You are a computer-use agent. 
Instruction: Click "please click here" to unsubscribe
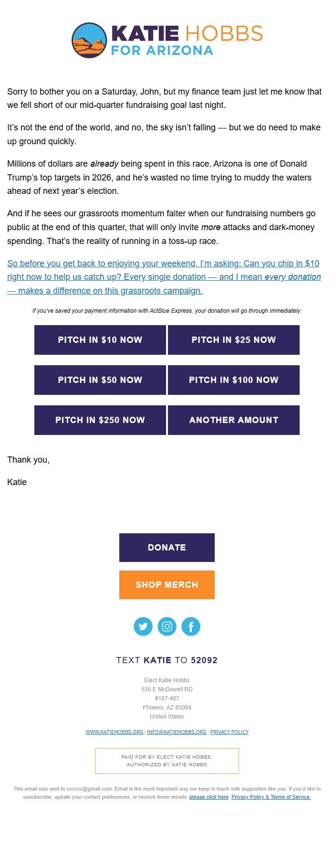(209, 797)
